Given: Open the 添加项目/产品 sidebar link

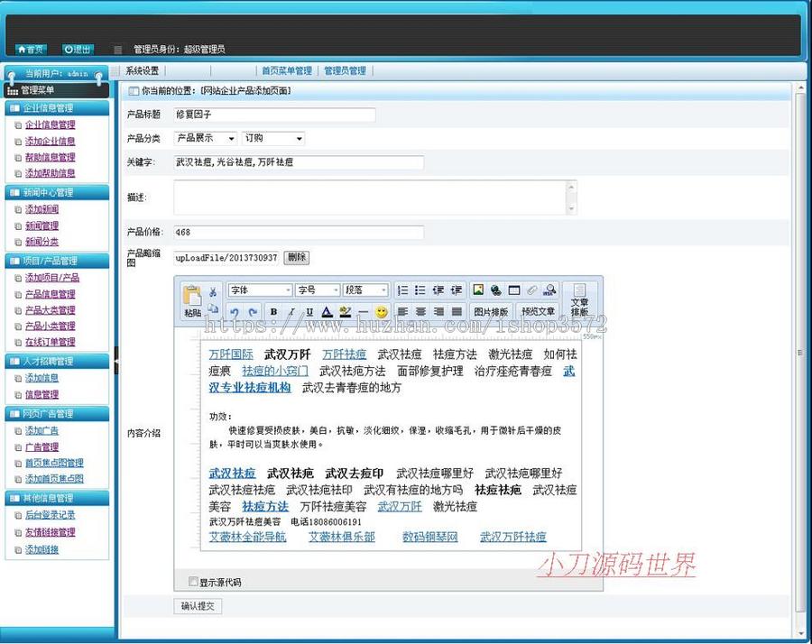Looking at the screenshot, I should click(52, 278).
